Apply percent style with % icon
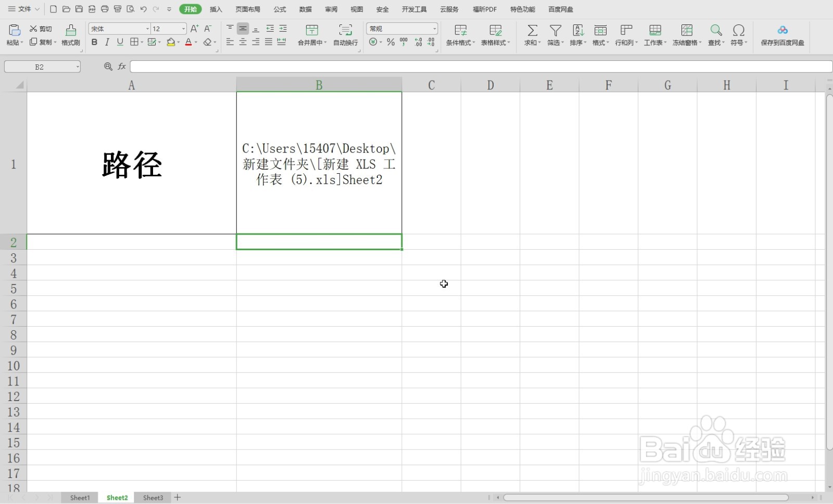Image resolution: width=833 pixels, height=504 pixels. (390, 42)
